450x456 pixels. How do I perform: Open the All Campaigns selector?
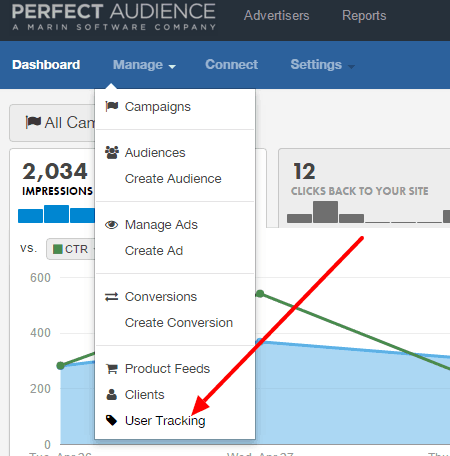point(52,123)
